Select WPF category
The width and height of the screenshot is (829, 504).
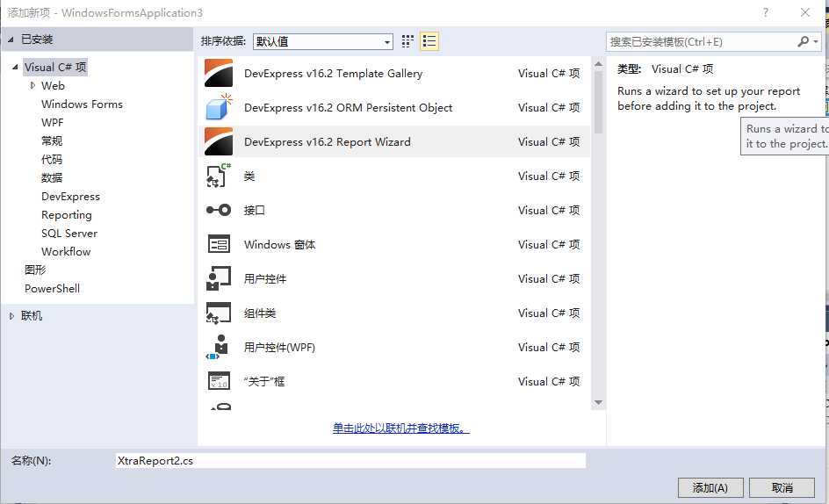pos(53,123)
